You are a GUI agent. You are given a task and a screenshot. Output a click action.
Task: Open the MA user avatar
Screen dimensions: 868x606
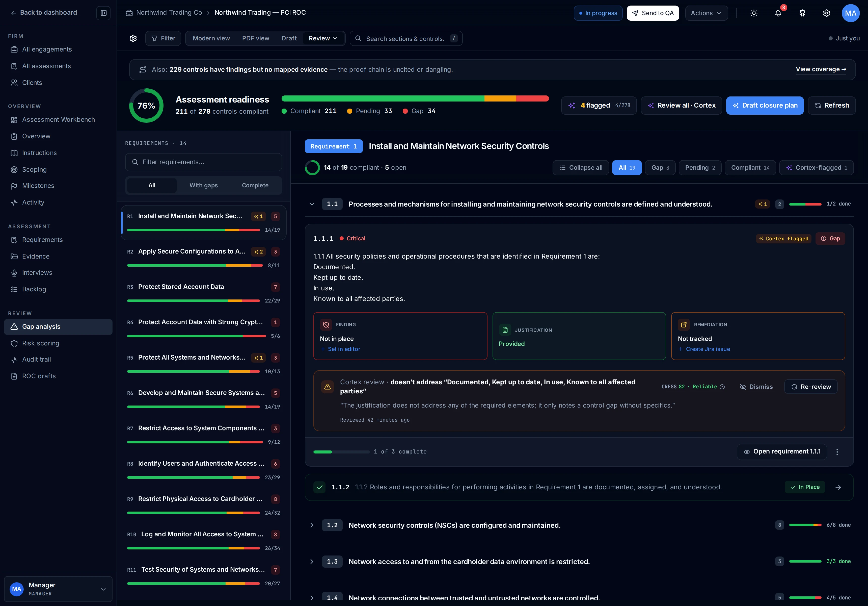[851, 13]
